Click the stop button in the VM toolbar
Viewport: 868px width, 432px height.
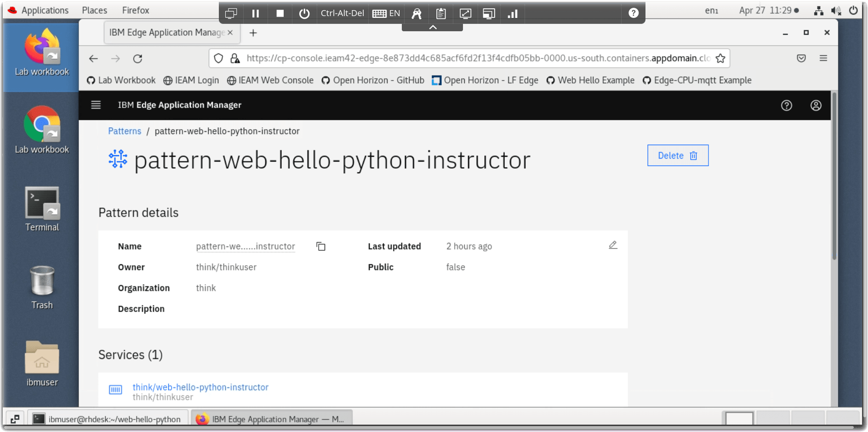(280, 13)
